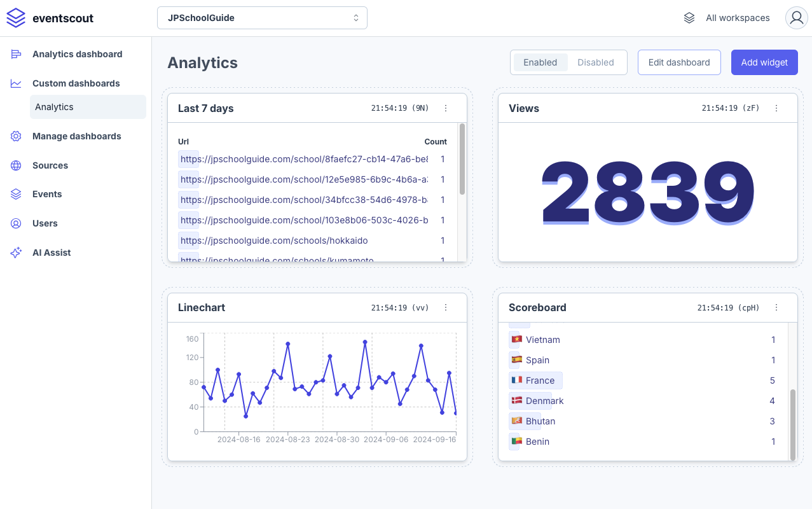This screenshot has width=812, height=509.
Task: Click the Manage dashboards gear icon
Action: pyautogui.click(x=16, y=136)
